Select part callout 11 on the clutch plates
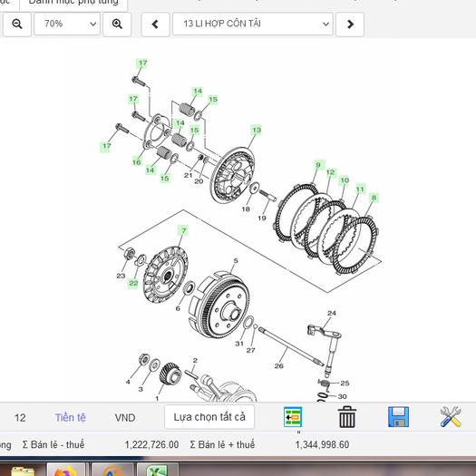The height and width of the screenshot is (476, 476). 360,189
